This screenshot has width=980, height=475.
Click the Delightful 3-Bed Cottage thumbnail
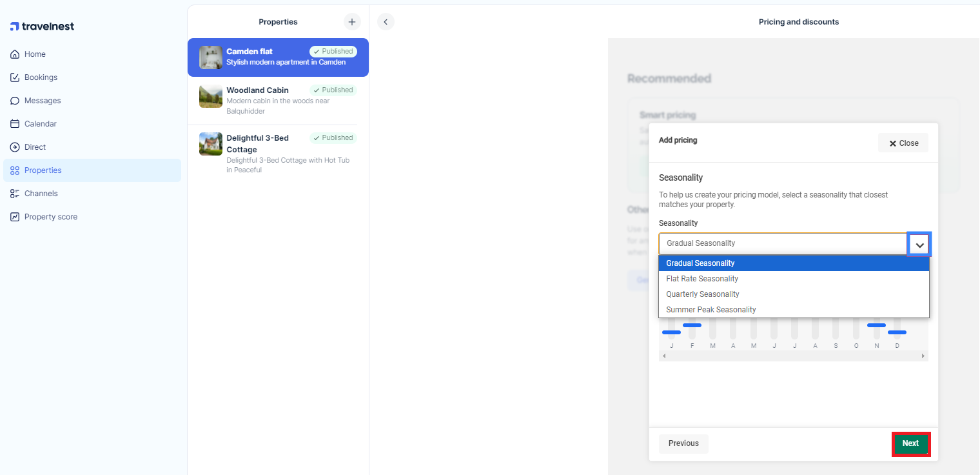click(x=211, y=144)
